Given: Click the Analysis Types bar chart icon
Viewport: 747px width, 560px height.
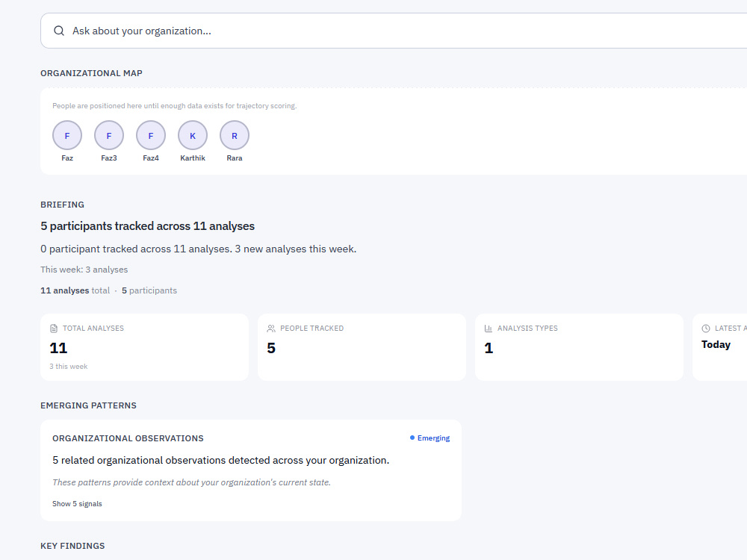Looking at the screenshot, I should coord(489,329).
